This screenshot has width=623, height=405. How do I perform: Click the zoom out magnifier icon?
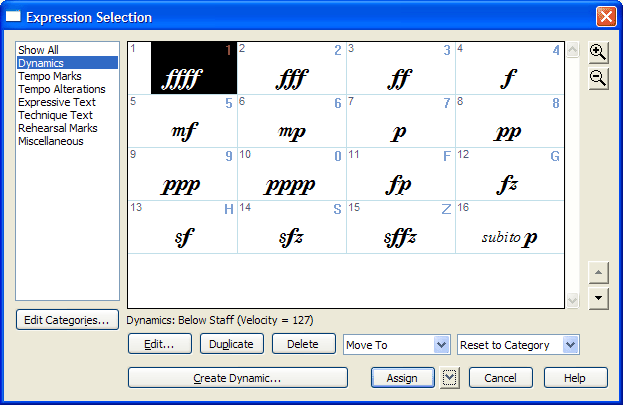coord(598,79)
